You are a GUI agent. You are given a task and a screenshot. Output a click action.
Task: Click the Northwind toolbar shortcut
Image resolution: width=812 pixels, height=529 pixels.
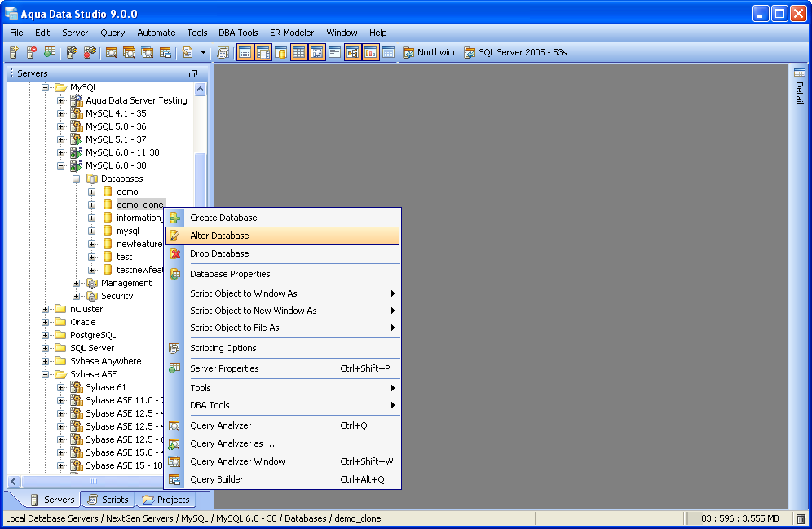click(430, 52)
